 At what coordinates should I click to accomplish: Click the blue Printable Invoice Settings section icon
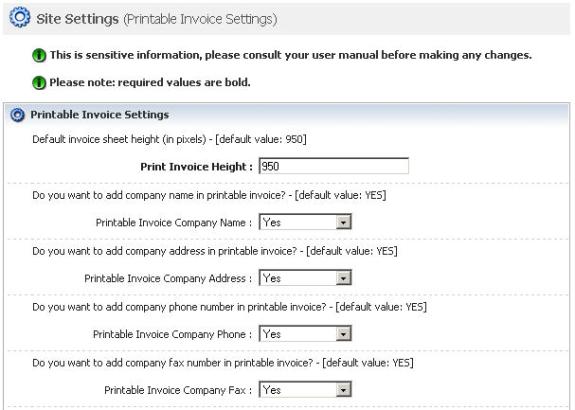[x=17, y=115]
